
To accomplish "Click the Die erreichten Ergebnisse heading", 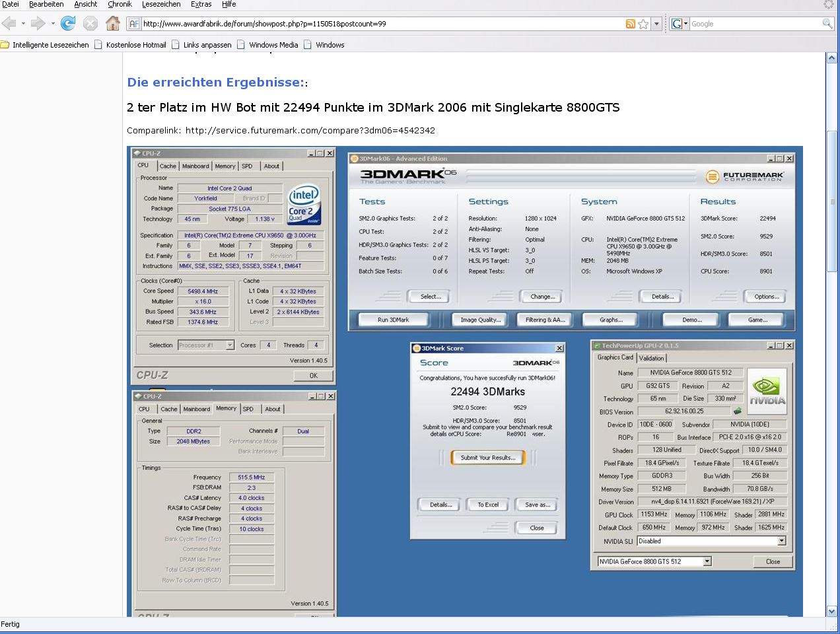I will click(215, 83).
